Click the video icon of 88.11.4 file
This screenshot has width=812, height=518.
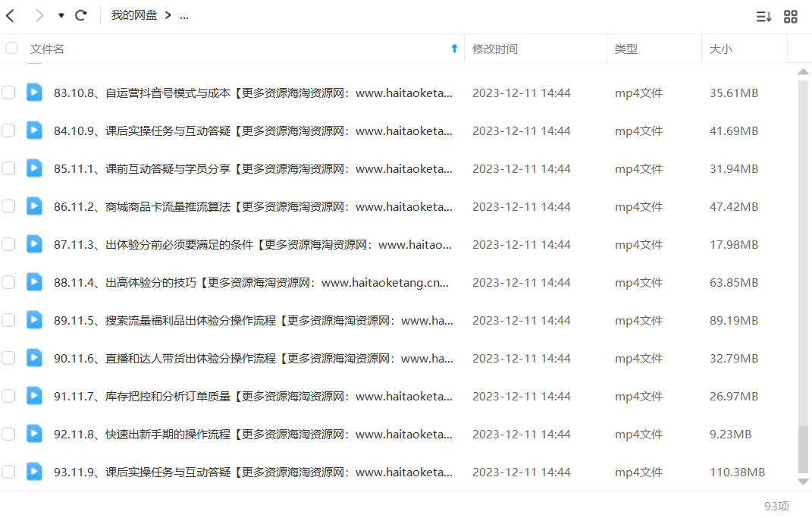34,282
